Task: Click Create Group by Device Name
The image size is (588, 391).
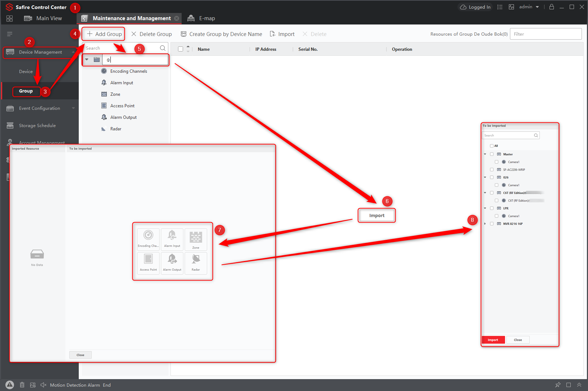Action: coord(222,34)
